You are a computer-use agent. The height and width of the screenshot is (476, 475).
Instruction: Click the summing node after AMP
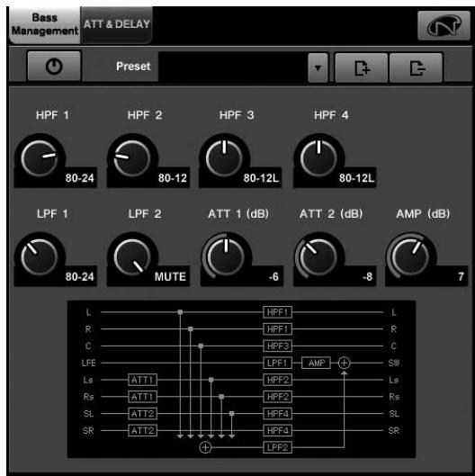pyautogui.click(x=344, y=363)
